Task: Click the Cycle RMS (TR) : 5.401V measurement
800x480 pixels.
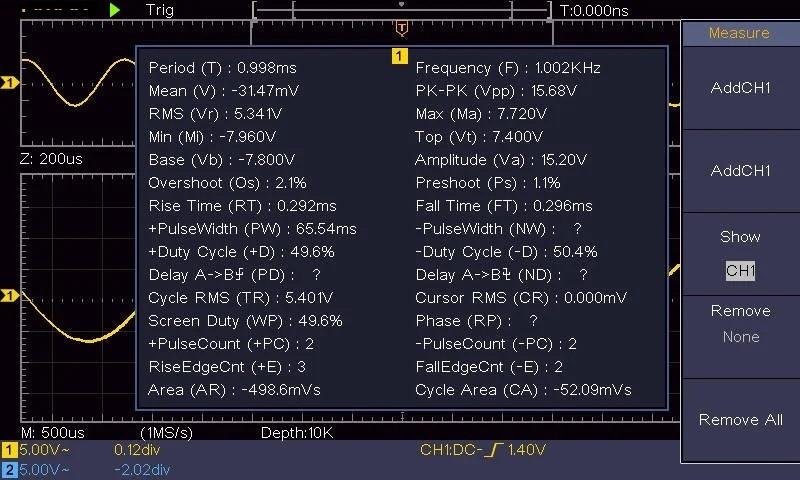Action: pos(241,298)
